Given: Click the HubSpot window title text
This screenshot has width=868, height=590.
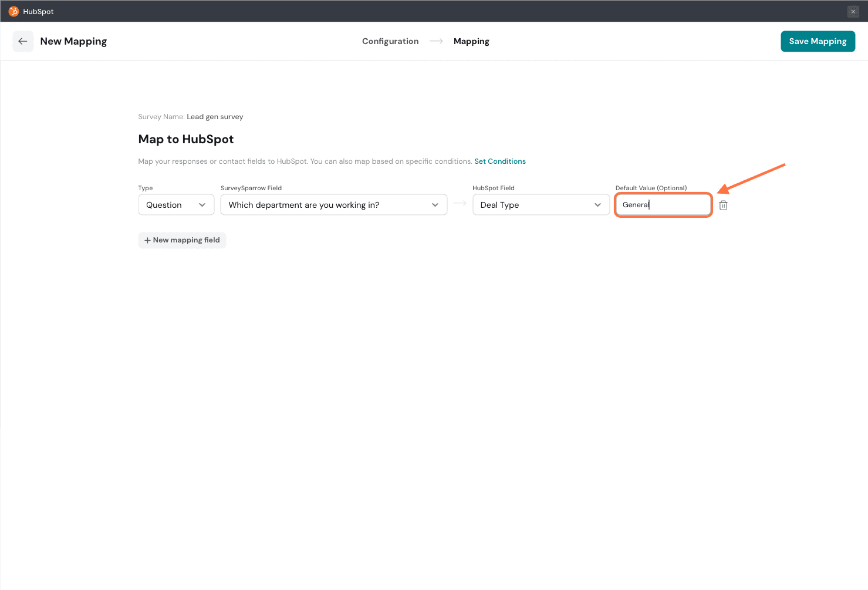Looking at the screenshot, I should 38,12.
